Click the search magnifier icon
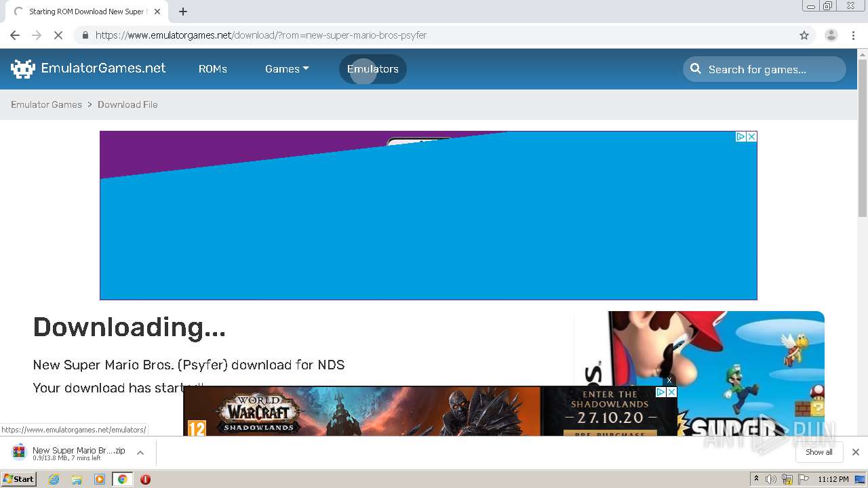 coord(696,68)
